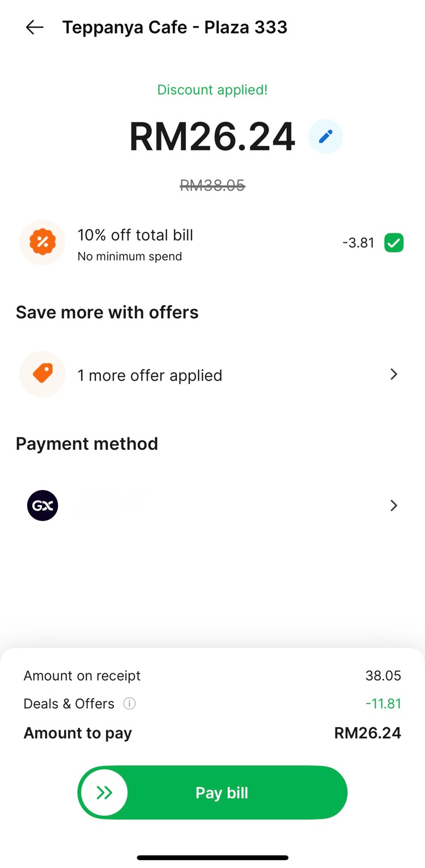Uncheck the 10% off discount checkbox
This screenshot has height=868, width=425.
tap(394, 243)
